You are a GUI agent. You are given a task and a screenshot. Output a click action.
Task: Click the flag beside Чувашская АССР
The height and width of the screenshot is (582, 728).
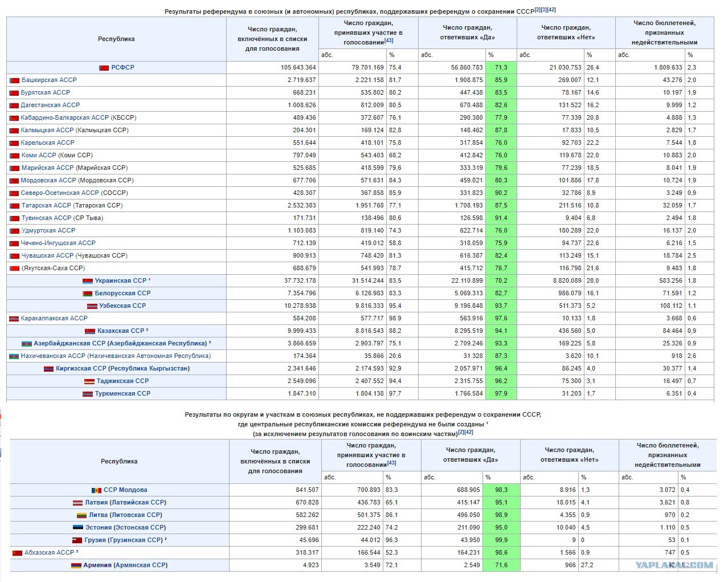tap(14, 256)
